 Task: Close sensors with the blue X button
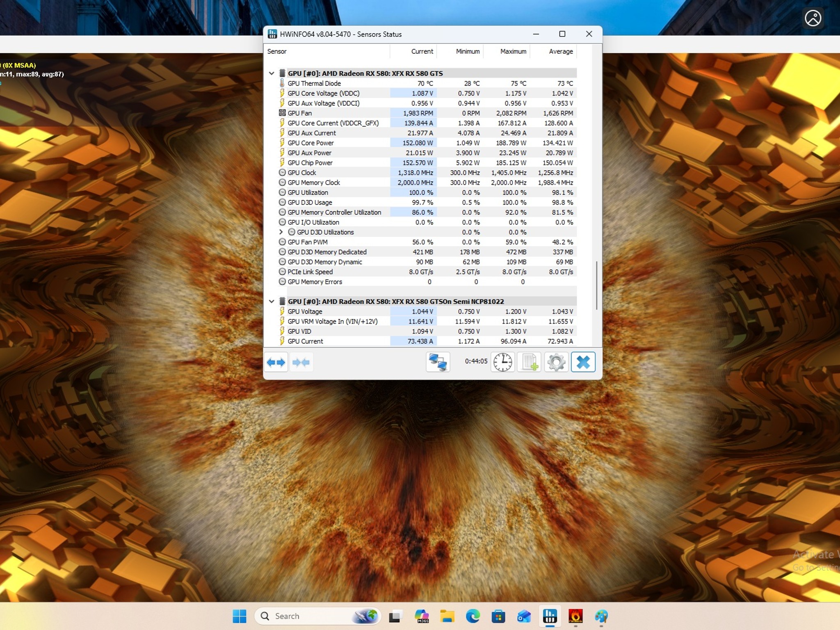coord(583,362)
